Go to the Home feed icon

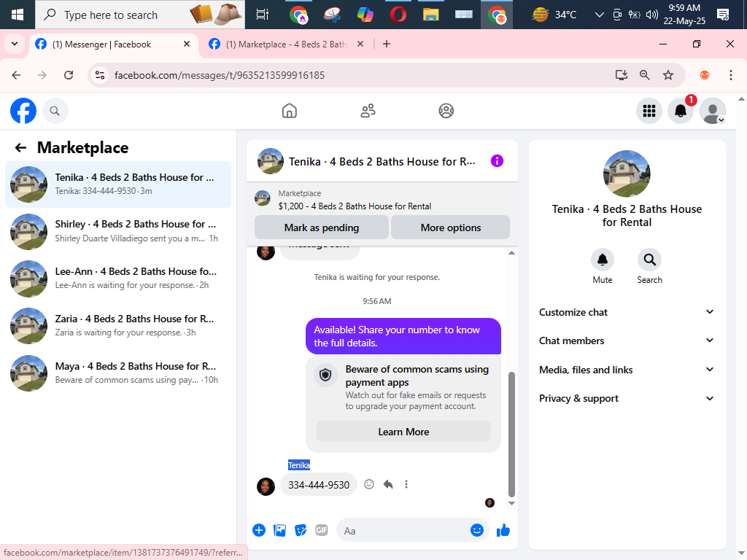pos(289,111)
